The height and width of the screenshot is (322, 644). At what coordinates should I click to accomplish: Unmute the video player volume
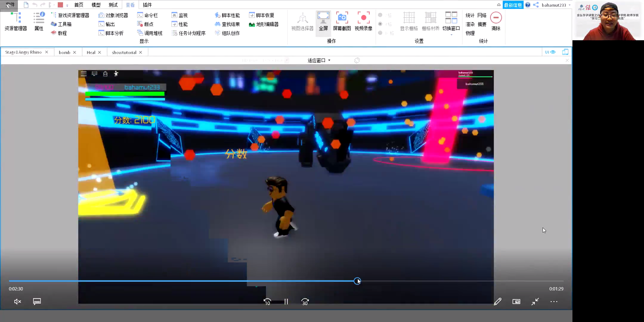[18, 302]
